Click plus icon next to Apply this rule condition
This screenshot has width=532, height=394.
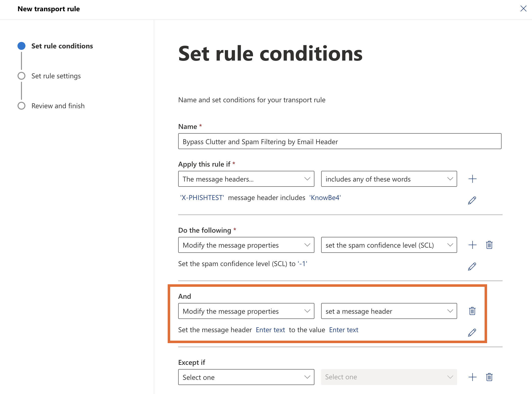click(x=472, y=179)
